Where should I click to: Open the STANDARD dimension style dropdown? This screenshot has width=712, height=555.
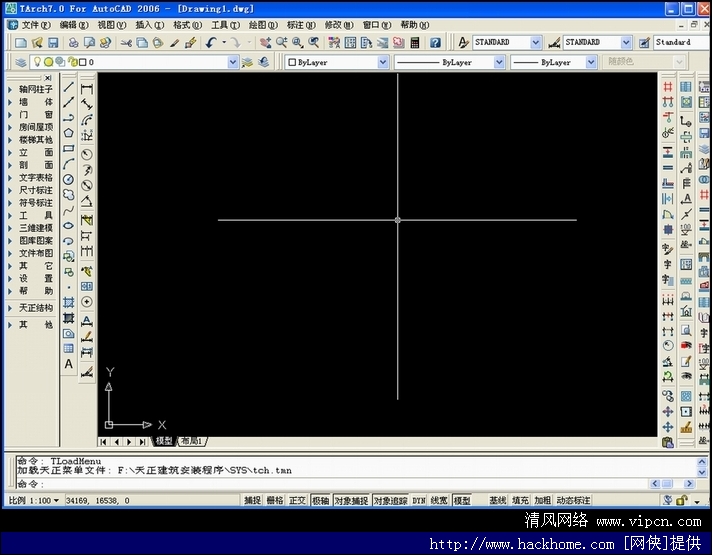(626, 42)
